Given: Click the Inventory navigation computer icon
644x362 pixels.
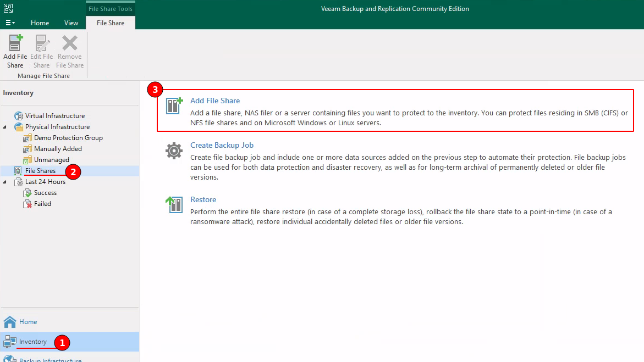Looking at the screenshot, I should tap(10, 342).
